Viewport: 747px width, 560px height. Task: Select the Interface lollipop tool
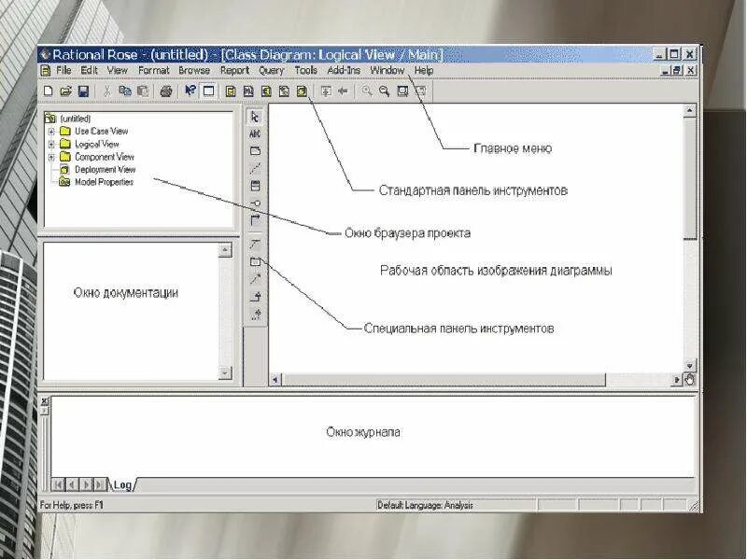click(255, 203)
